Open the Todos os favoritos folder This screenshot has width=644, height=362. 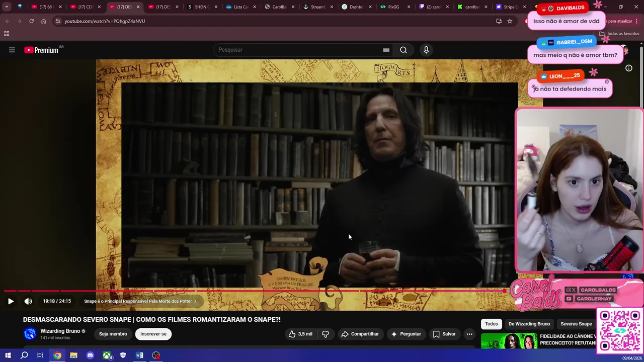619,34
